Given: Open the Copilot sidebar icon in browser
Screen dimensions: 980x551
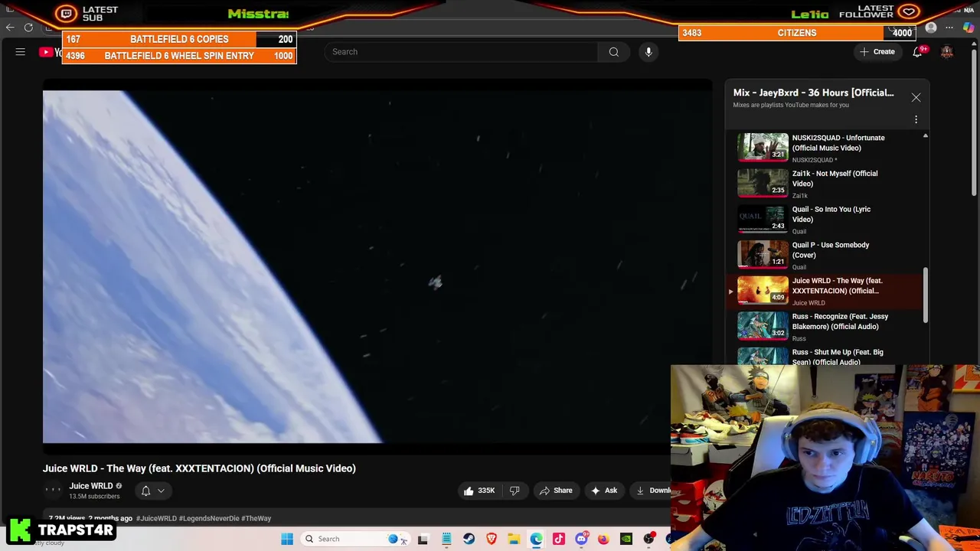Looking at the screenshot, I should [969, 28].
